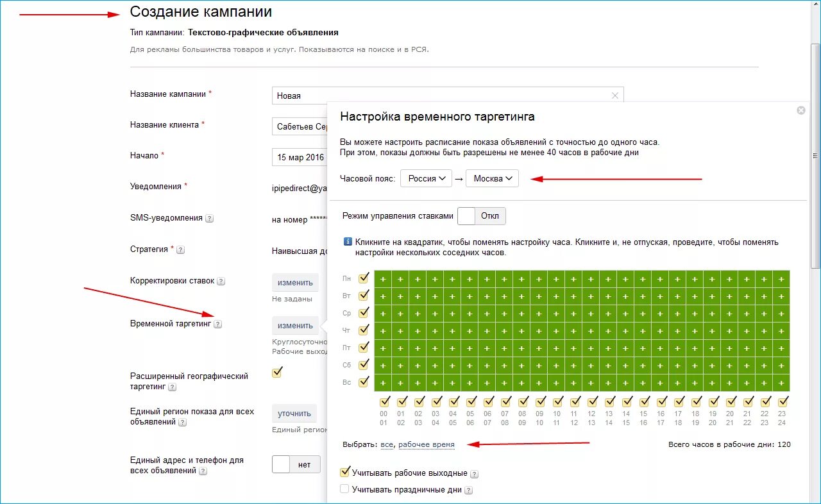Open help icon for Единый регион показа
This screenshot has height=504, width=821.
coord(183,423)
